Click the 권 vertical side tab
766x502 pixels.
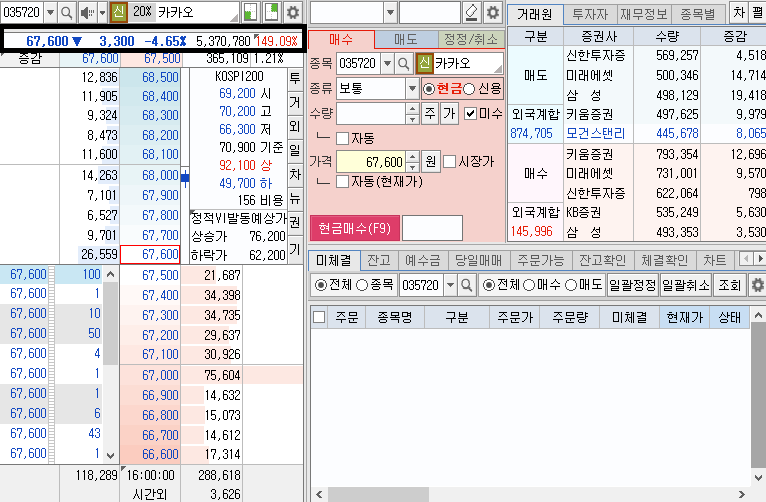pyautogui.click(x=295, y=223)
